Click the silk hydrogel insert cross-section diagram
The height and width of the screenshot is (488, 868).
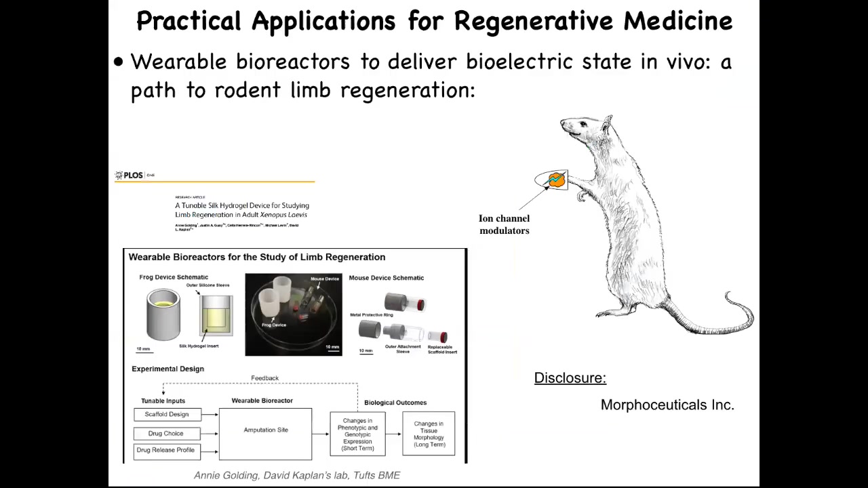click(x=216, y=316)
